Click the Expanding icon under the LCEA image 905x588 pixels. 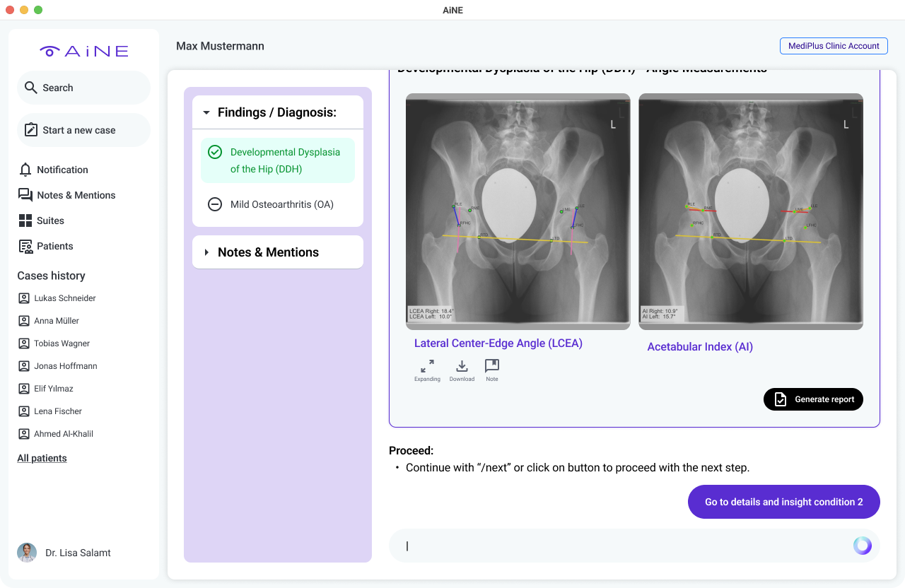pos(427,366)
